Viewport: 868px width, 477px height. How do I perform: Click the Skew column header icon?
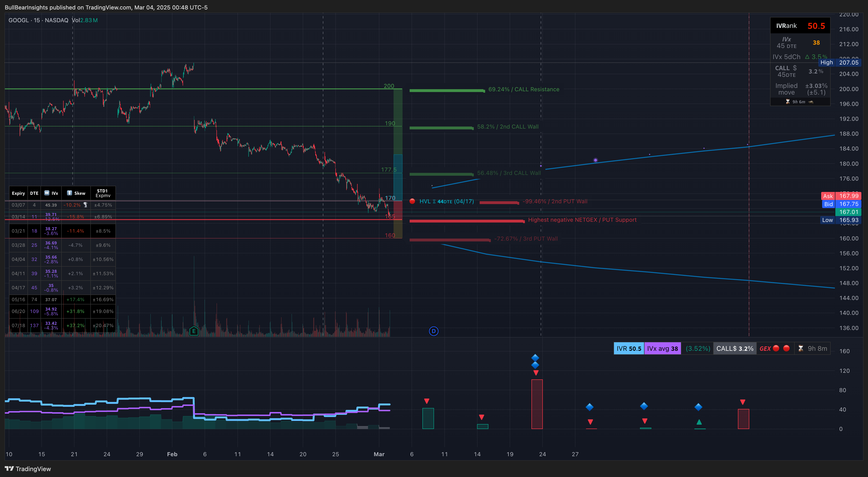point(69,193)
